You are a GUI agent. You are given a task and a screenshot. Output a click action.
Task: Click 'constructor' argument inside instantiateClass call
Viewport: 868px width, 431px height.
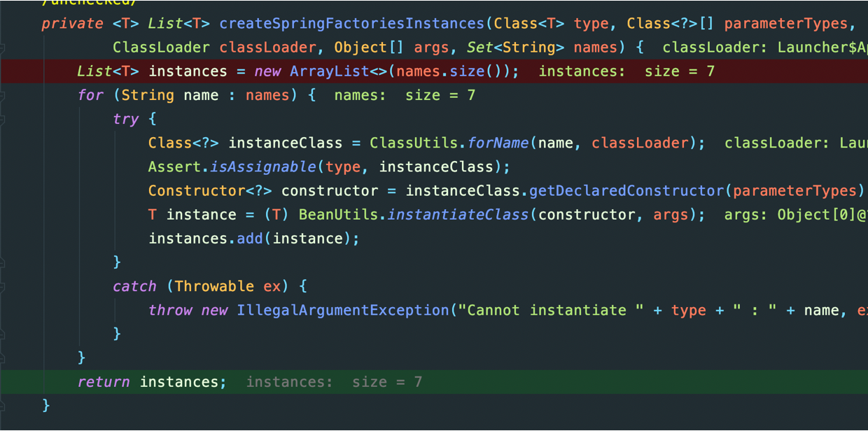(x=587, y=214)
